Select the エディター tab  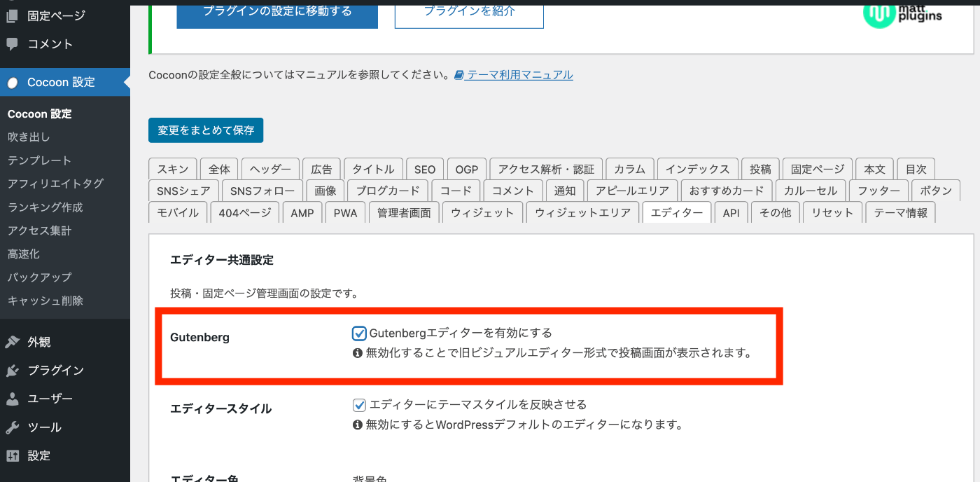click(677, 213)
